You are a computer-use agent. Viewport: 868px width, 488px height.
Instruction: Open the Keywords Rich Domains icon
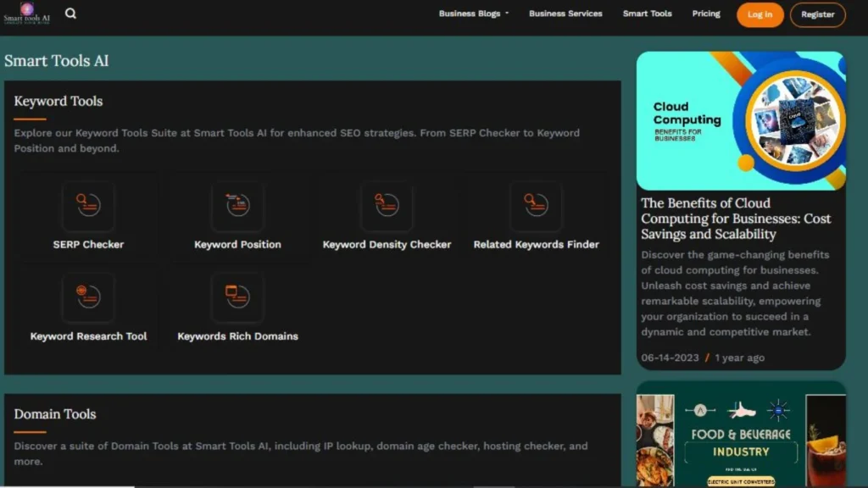pyautogui.click(x=237, y=297)
